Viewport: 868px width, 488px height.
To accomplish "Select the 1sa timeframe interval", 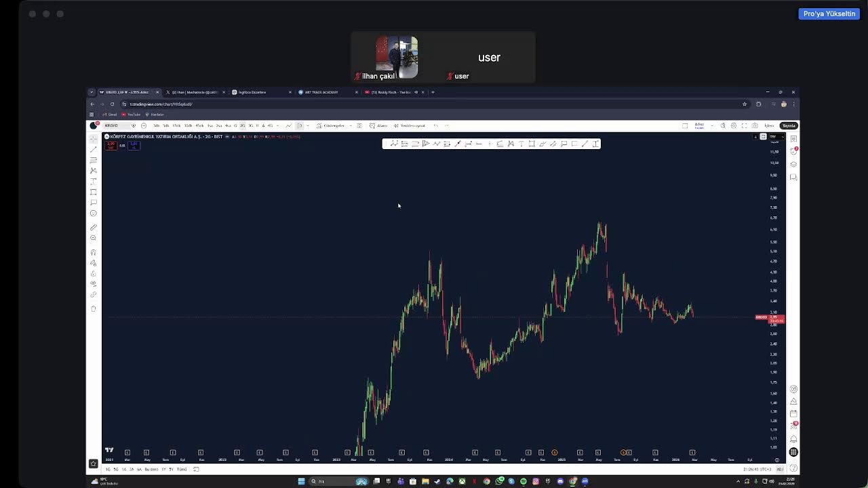I will pyautogui.click(x=210, y=125).
